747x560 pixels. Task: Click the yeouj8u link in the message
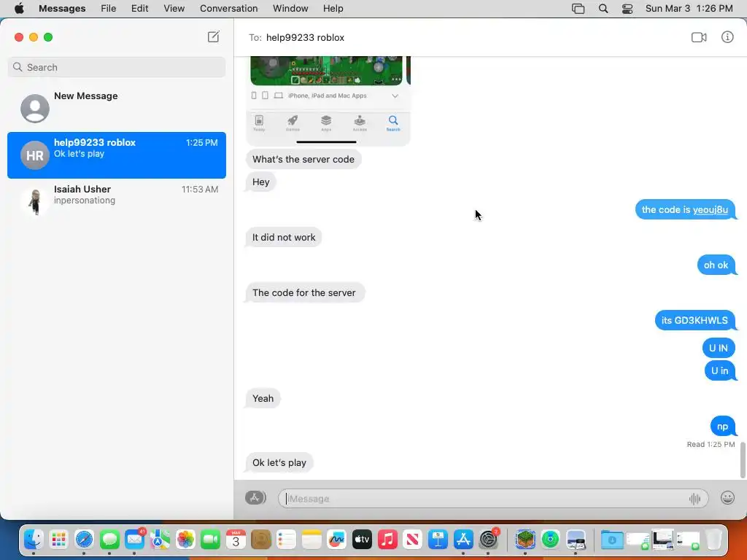(x=710, y=209)
